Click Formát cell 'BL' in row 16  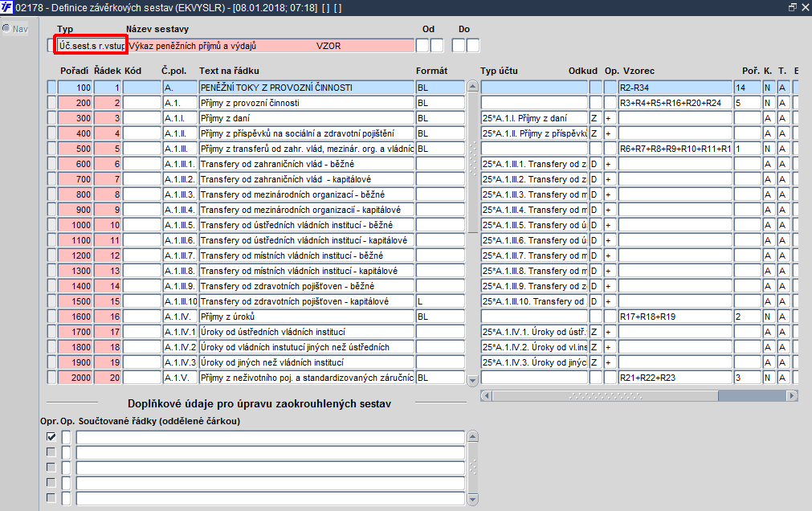(440, 317)
